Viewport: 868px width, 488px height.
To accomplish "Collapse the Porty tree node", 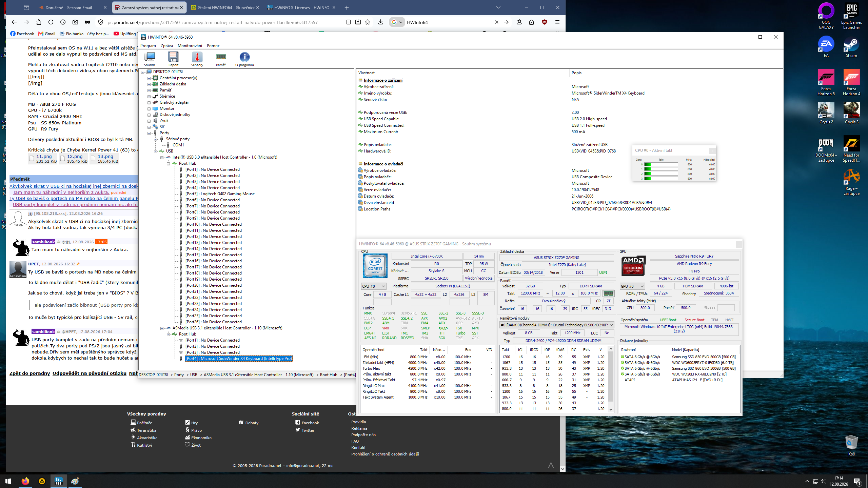I will tap(149, 133).
